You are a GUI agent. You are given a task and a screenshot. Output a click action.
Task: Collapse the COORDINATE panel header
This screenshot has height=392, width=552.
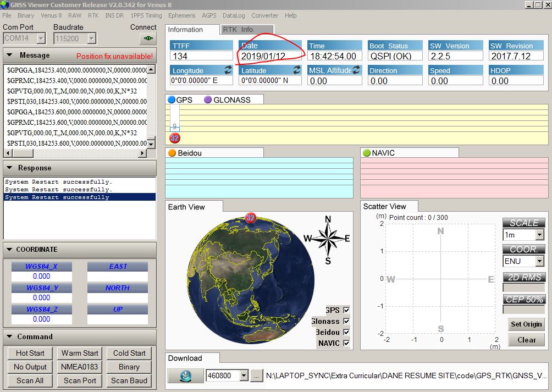pyautogui.click(x=80, y=250)
